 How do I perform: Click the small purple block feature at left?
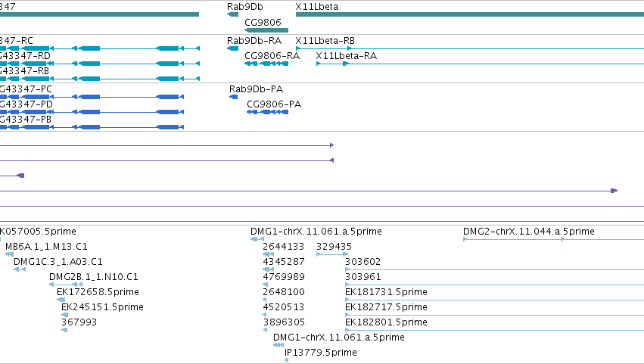point(20,176)
